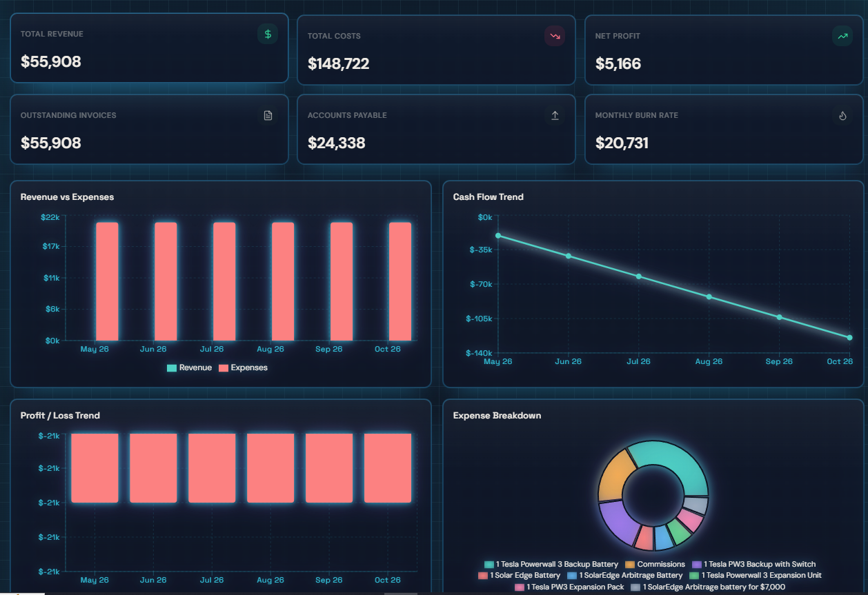Click the Total Revenue value $55,908
The width and height of the screenshot is (868, 595).
tap(51, 62)
